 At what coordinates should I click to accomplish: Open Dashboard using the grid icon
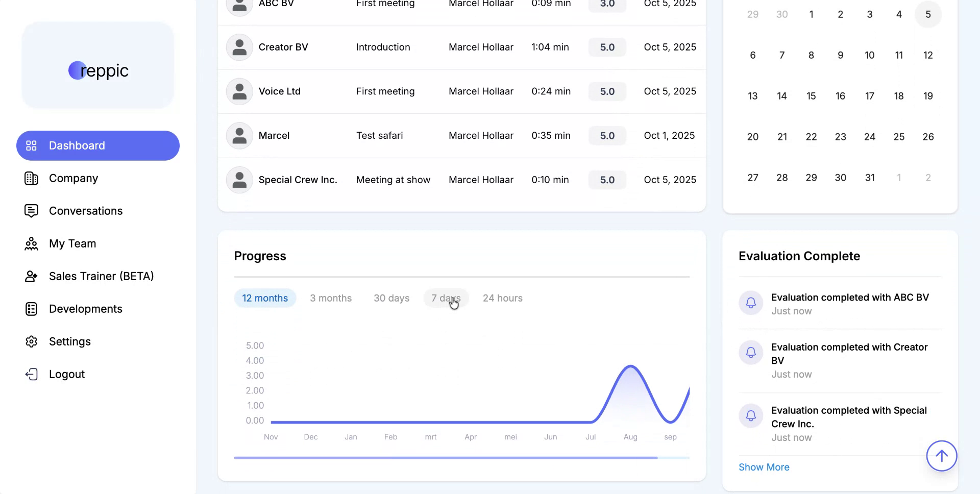point(31,145)
